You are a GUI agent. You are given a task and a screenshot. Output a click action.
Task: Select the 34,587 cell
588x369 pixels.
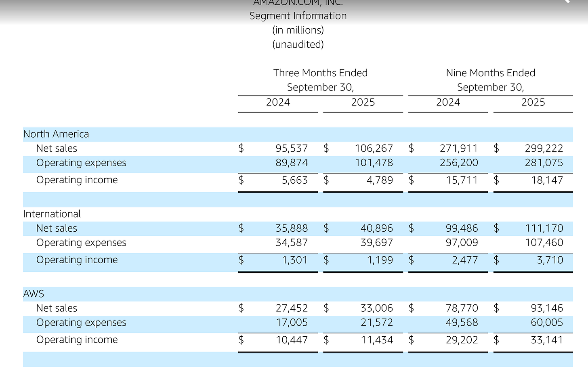pyautogui.click(x=292, y=243)
